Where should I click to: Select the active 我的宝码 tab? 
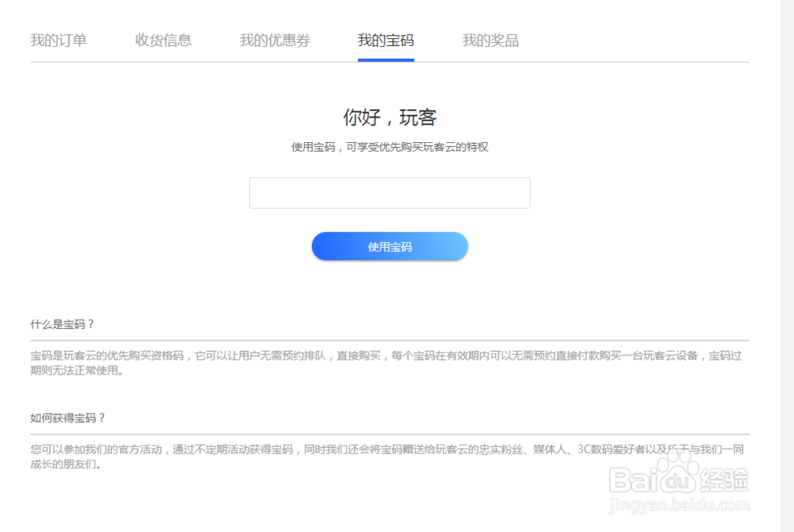386,40
